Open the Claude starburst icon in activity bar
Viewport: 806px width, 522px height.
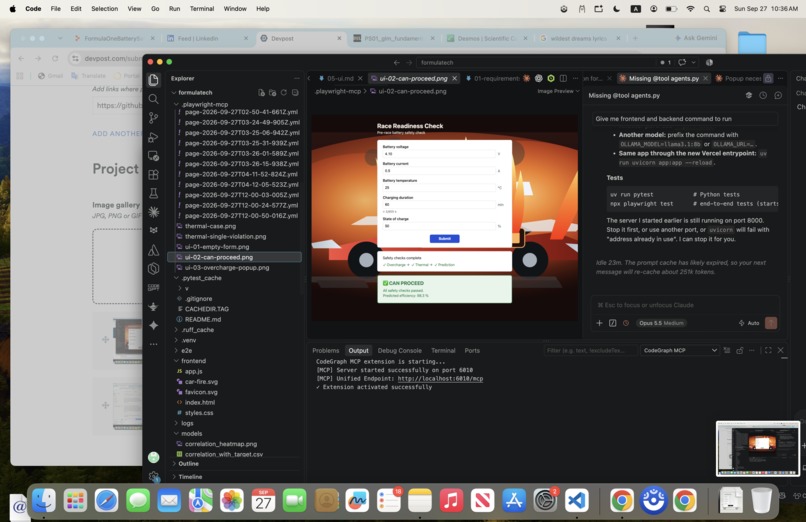coord(153,212)
